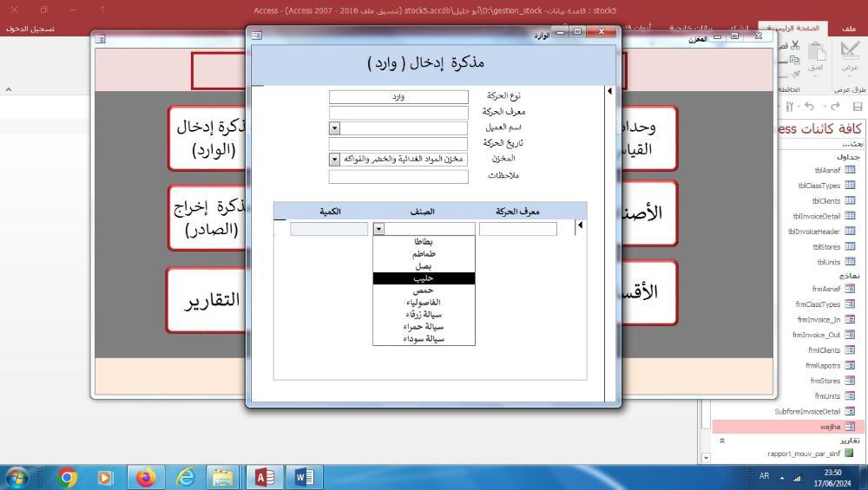The image size is (868, 490).
Task: Open the frmStores form icon
Action: (850, 381)
